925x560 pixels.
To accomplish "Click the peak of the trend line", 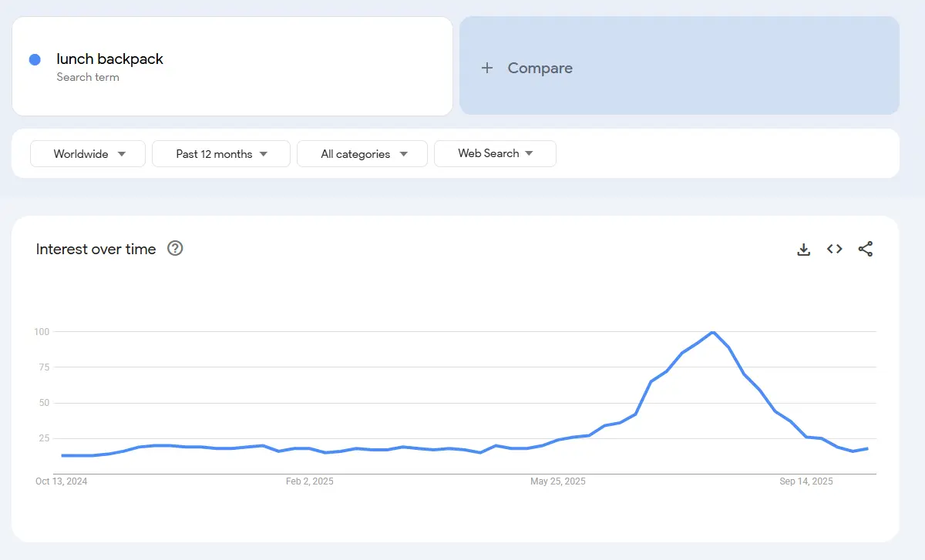I will (x=713, y=334).
